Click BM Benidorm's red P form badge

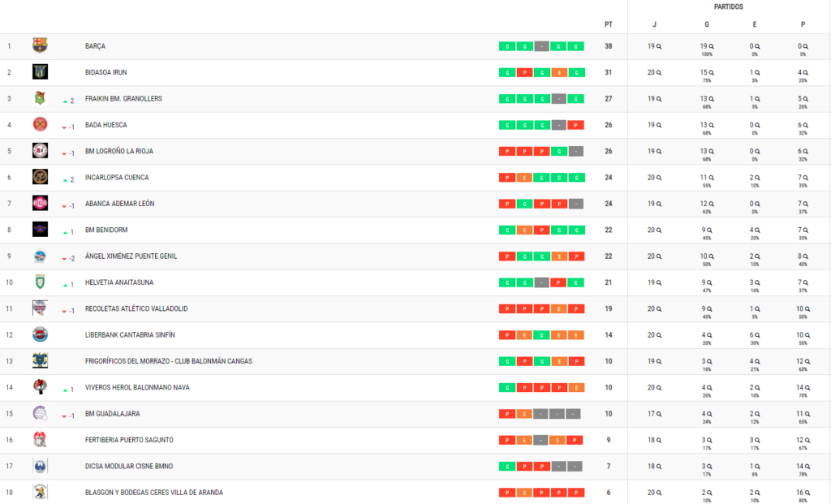coord(541,230)
